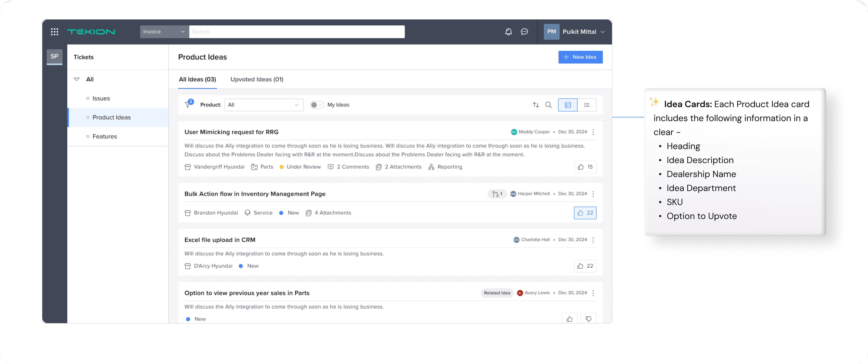Switch to compact list view

(x=587, y=105)
